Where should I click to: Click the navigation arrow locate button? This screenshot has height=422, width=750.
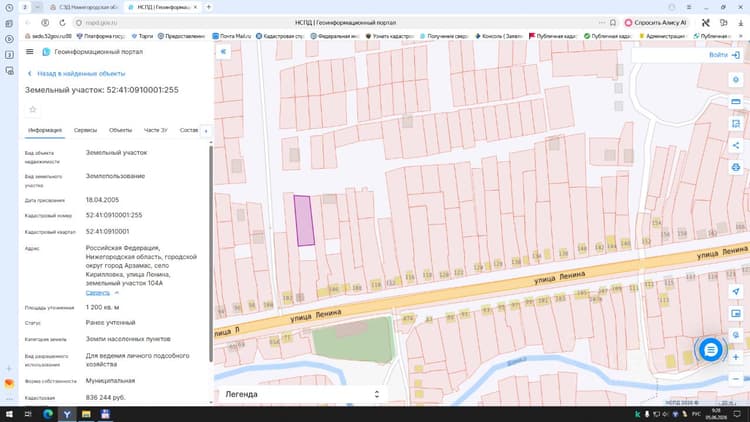(736, 291)
